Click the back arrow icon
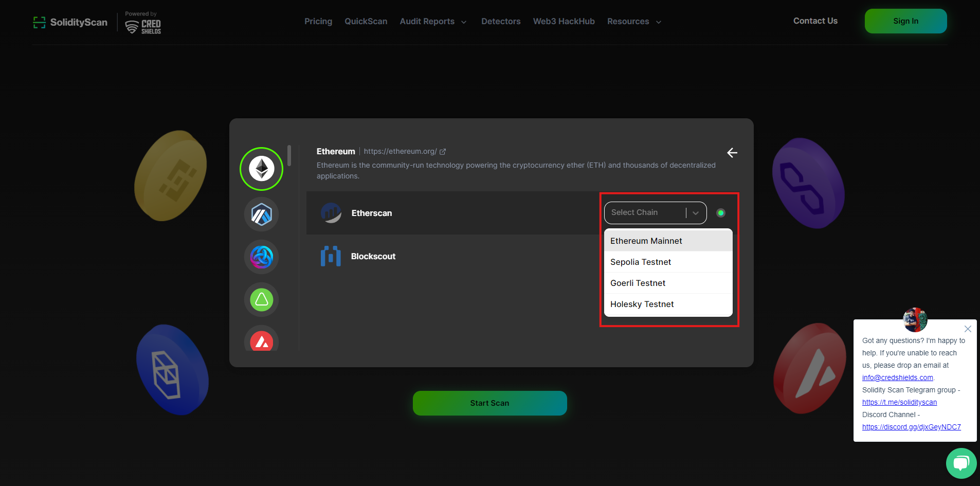 click(732, 153)
